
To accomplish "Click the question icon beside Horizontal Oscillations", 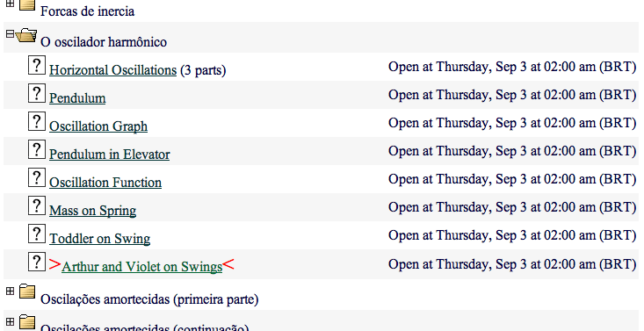I will (x=37, y=66).
